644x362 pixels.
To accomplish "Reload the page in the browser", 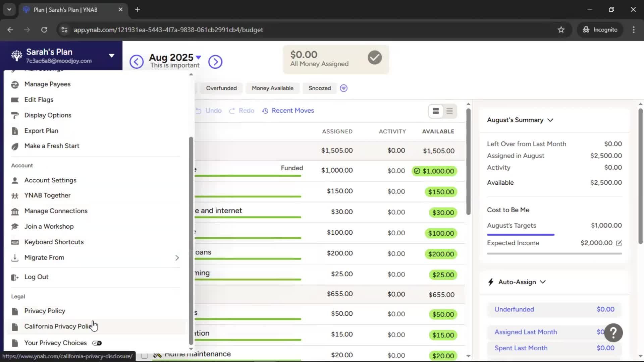I will (x=44, y=30).
